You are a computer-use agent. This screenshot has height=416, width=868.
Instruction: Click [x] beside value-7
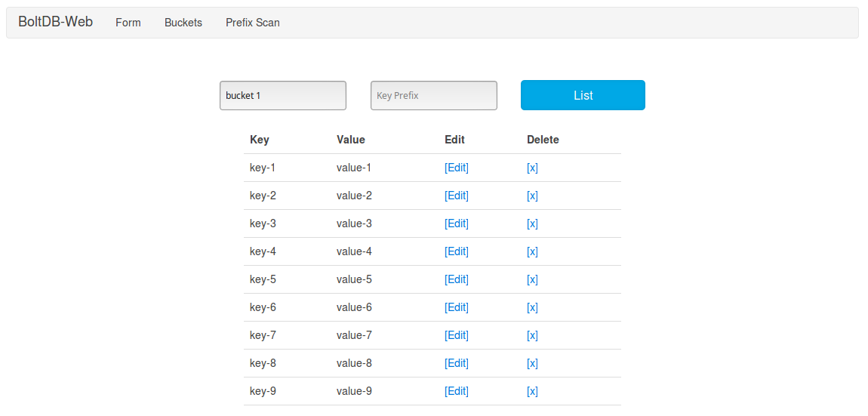tap(532, 335)
